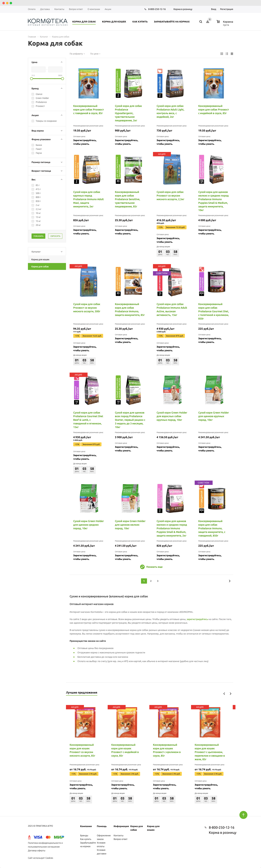Open the shopping cart icon
Image resolution: width=261 pixels, height=868 pixels.
(218, 22)
